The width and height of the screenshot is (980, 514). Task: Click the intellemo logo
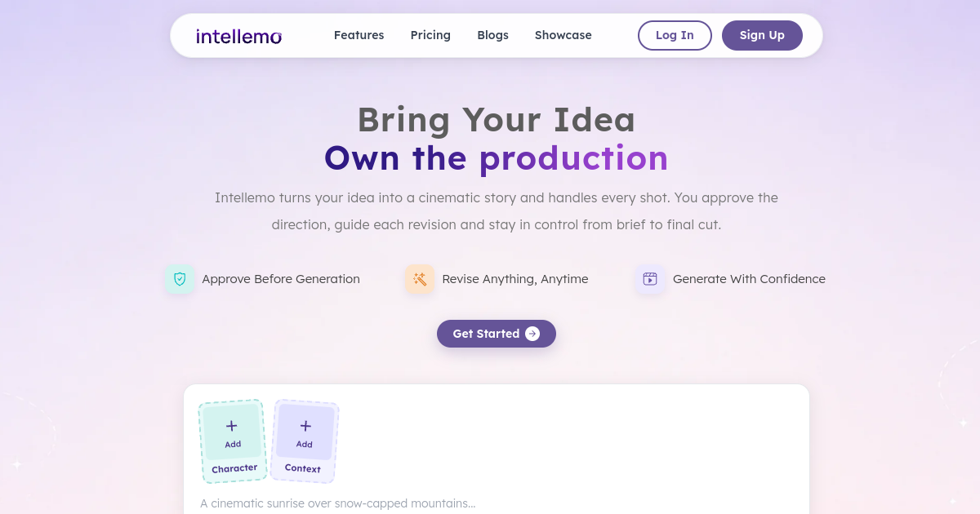[238, 36]
